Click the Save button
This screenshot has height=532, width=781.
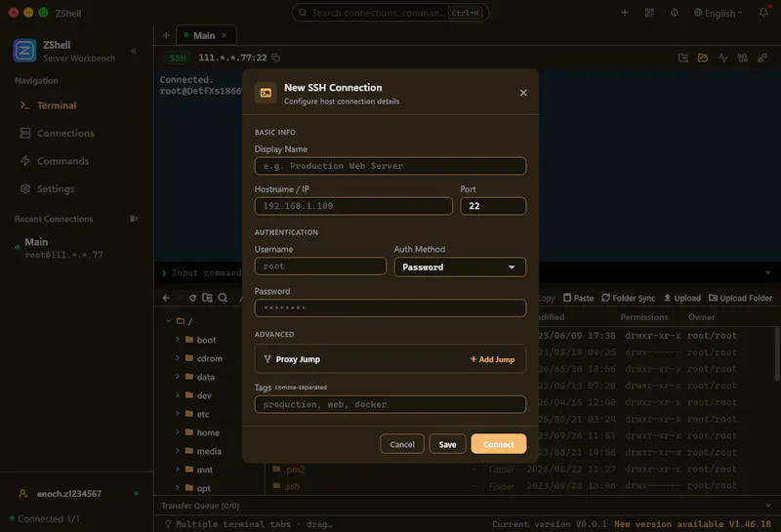tap(447, 444)
